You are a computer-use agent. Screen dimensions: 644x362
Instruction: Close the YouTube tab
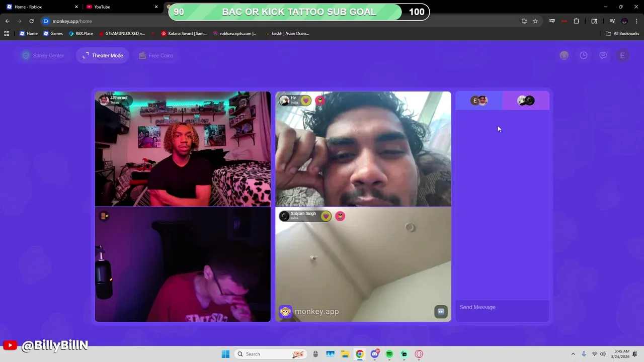point(156,7)
